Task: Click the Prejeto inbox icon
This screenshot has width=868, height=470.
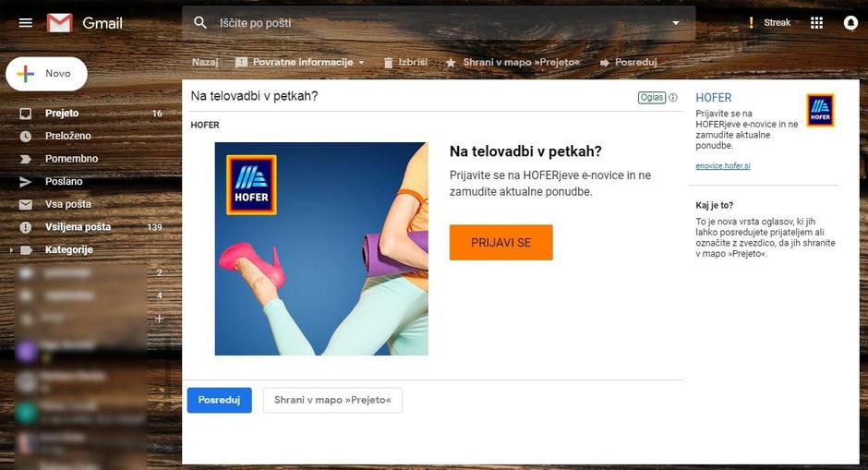Action: coord(26,114)
